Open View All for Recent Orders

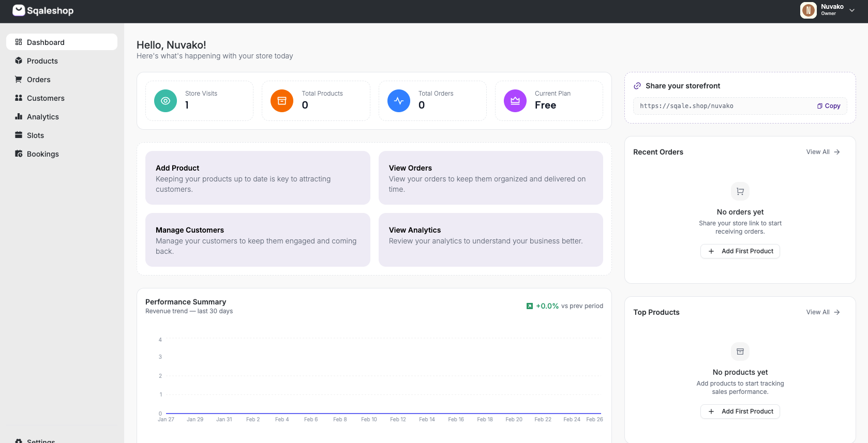coord(822,152)
